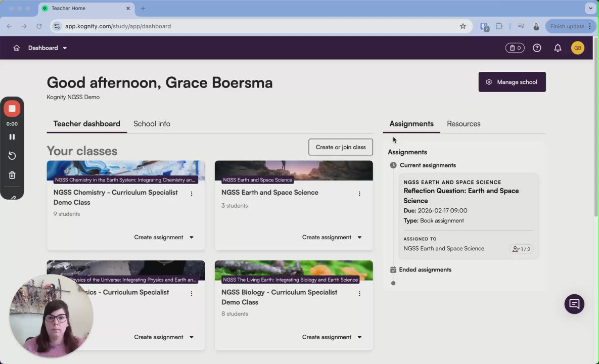Image resolution: width=599 pixels, height=364 pixels.
Task: Select the Teacher Home browser tab
Action: click(x=86, y=8)
